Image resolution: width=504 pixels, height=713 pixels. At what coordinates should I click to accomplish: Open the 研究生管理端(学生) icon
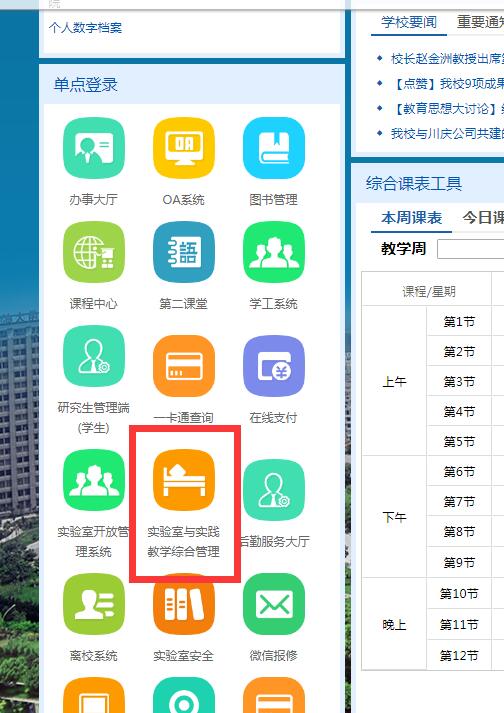tap(94, 356)
